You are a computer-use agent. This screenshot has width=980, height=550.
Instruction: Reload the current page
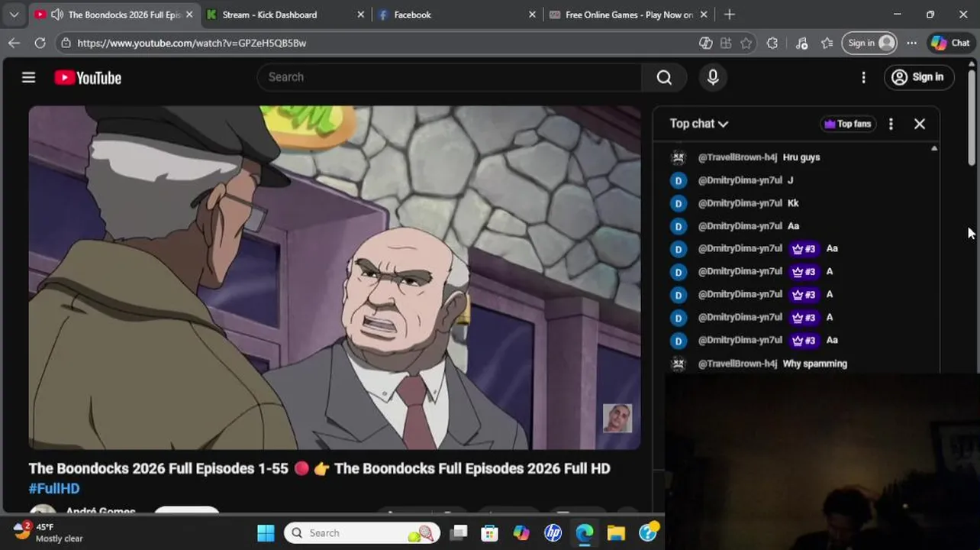[40, 43]
